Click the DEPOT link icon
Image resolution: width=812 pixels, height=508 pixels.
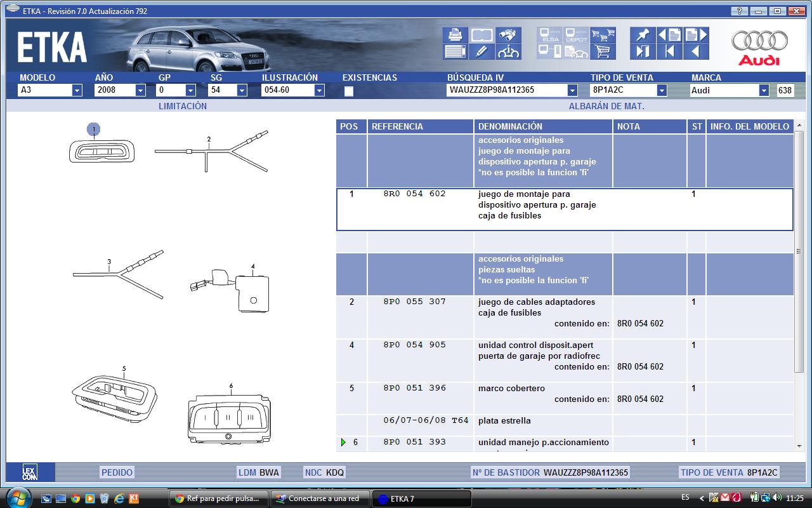[576, 35]
